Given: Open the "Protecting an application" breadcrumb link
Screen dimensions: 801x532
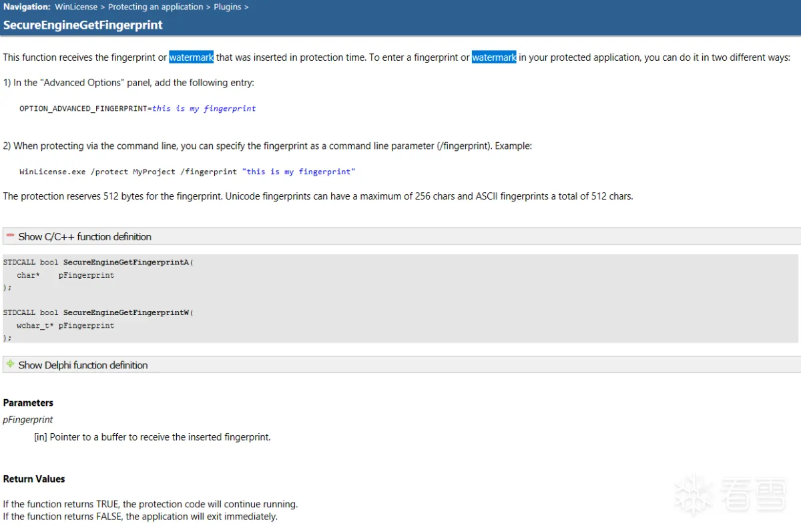Looking at the screenshot, I should pos(156,7).
